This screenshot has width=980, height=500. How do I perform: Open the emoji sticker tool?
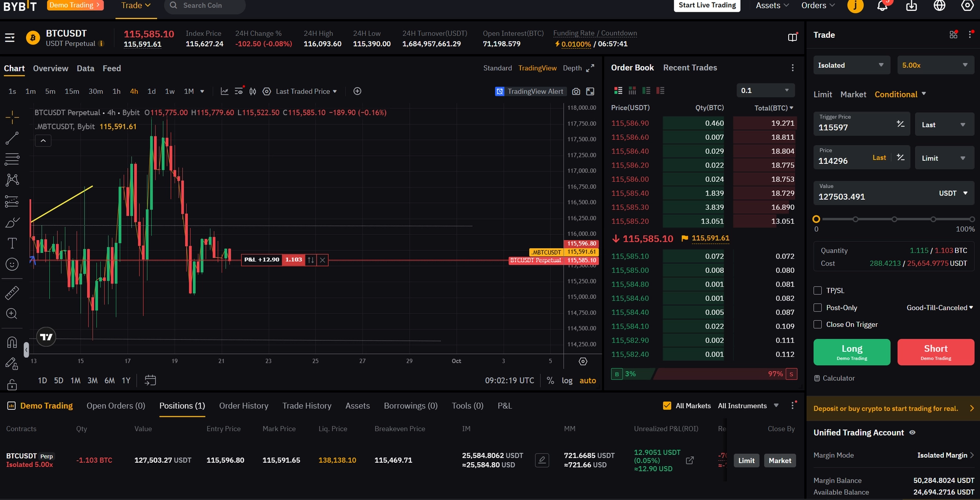tap(12, 264)
